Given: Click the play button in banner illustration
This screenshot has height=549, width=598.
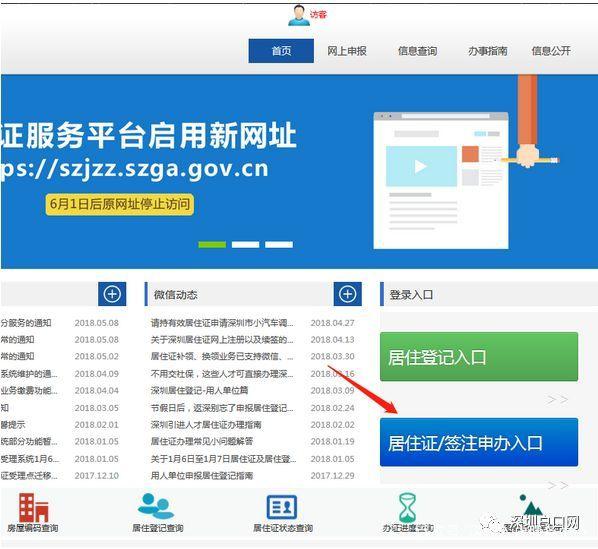Looking at the screenshot, I should click(x=421, y=167).
